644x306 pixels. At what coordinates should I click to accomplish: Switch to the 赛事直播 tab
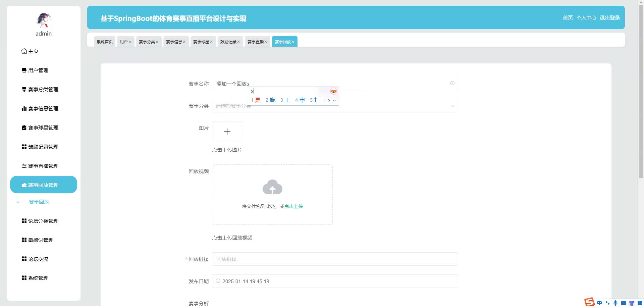tap(255, 42)
